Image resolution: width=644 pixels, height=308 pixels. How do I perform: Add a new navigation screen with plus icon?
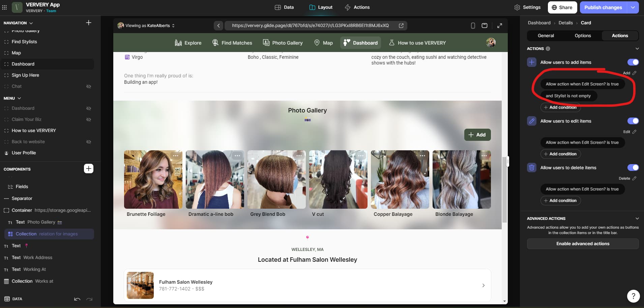(89, 23)
